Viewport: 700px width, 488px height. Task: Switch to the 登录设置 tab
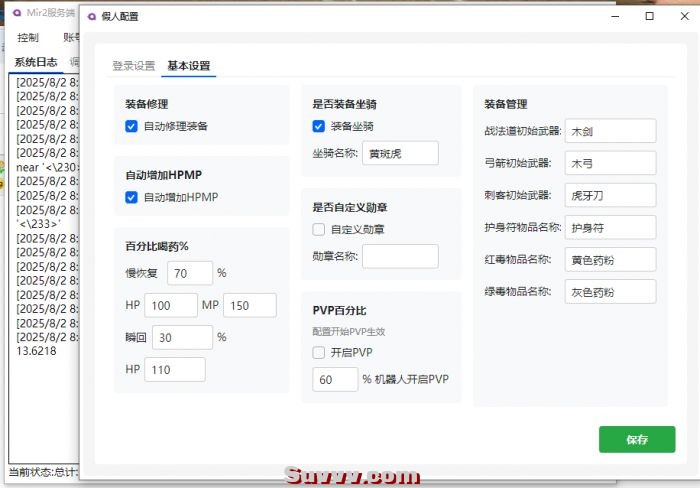133,66
